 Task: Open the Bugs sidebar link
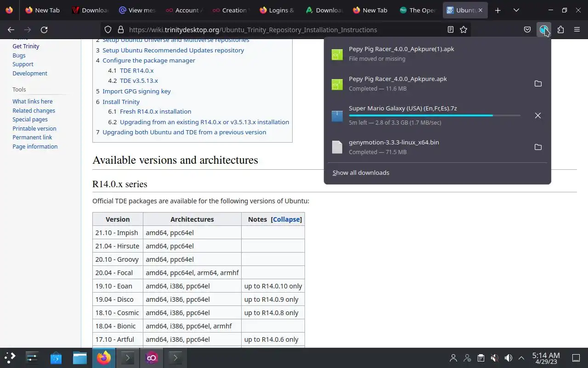[19, 55]
